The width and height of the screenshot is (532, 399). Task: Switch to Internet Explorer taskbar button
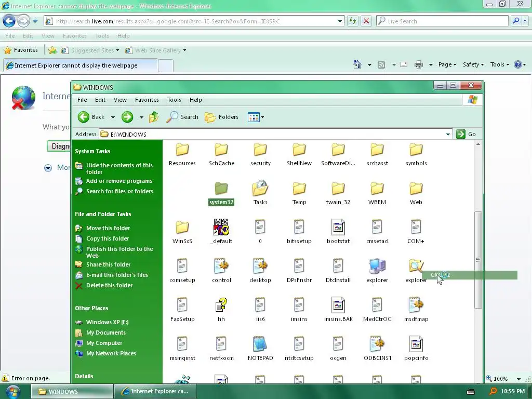click(x=155, y=391)
